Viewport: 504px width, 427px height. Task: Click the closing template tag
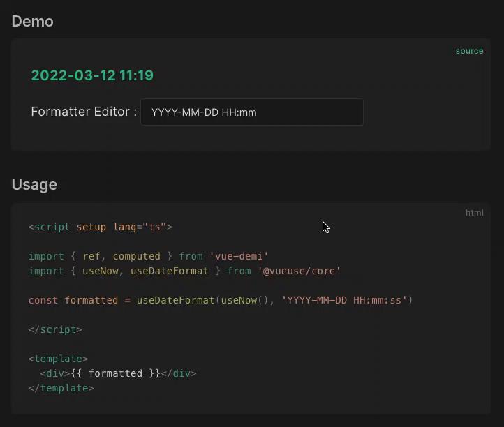click(x=61, y=388)
